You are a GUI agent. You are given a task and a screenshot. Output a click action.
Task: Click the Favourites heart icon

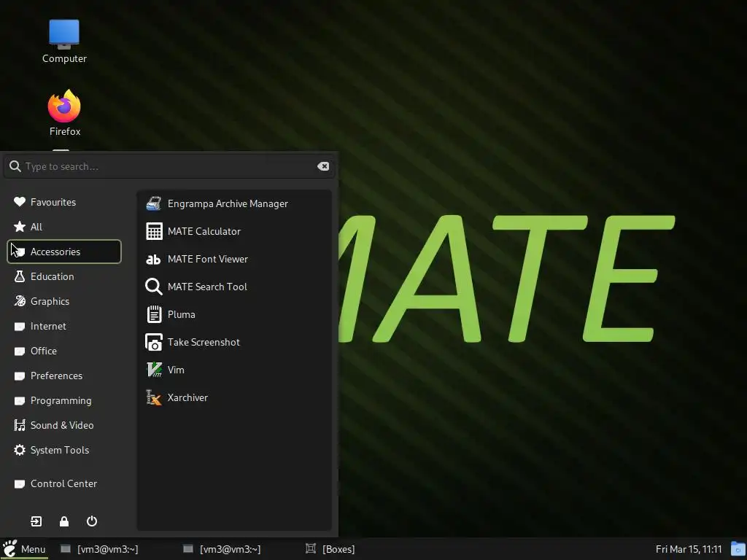(20, 202)
